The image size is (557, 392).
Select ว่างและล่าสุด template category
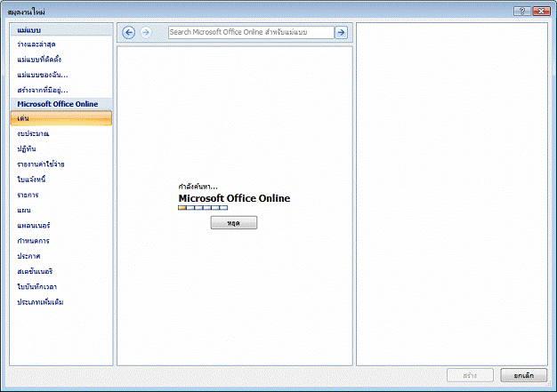61,44
